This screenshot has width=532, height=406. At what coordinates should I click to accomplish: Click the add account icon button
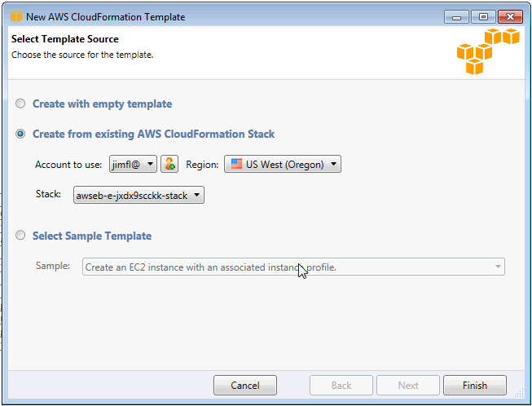click(x=169, y=165)
